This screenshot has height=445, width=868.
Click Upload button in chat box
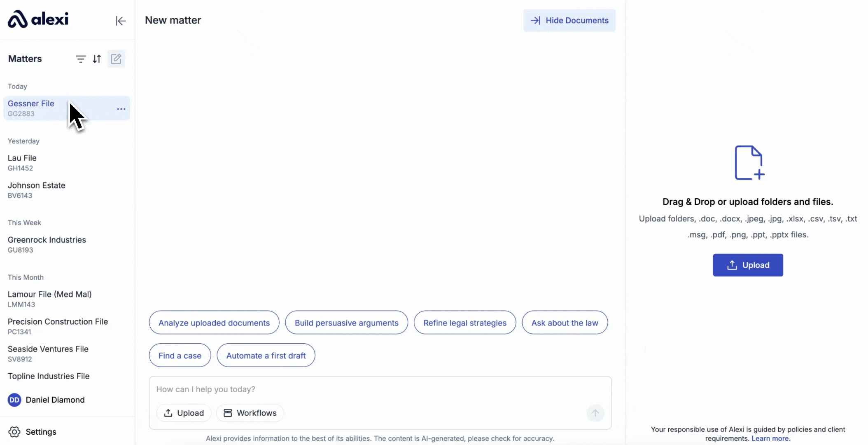[x=184, y=413]
